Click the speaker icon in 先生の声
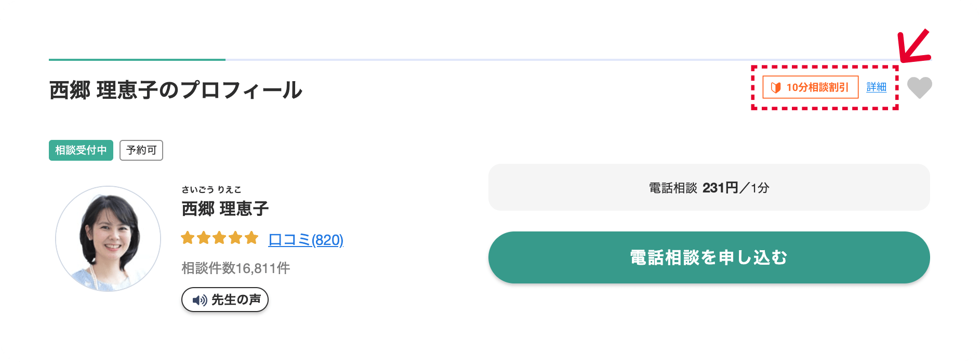This screenshot has height=362, width=980. 200,300
